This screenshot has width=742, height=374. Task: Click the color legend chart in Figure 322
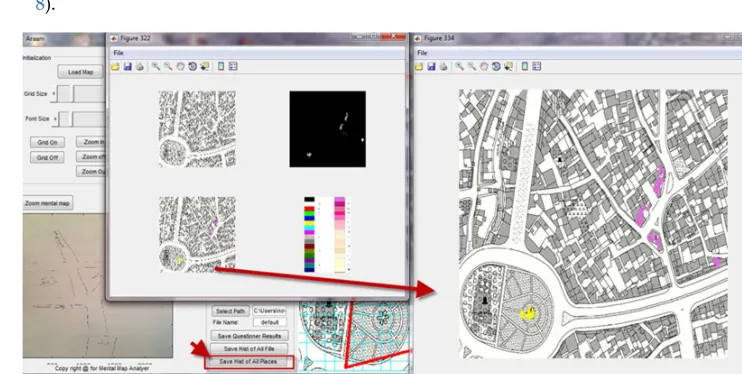pyautogui.click(x=327, y=235)
